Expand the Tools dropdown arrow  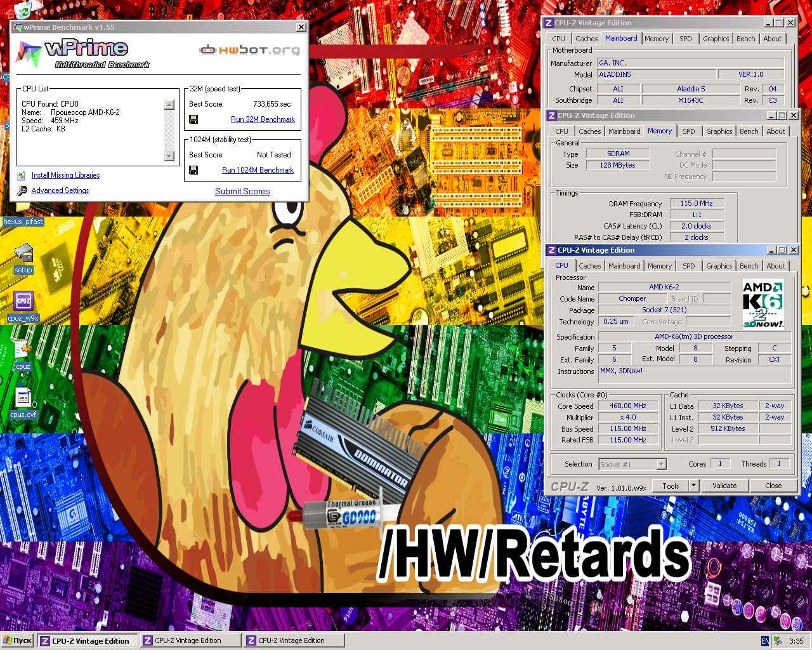[x=693, y=486]
